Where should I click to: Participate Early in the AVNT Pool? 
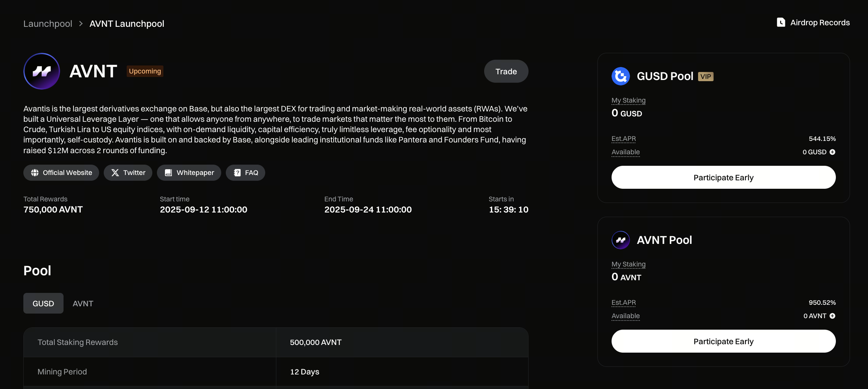723,341
